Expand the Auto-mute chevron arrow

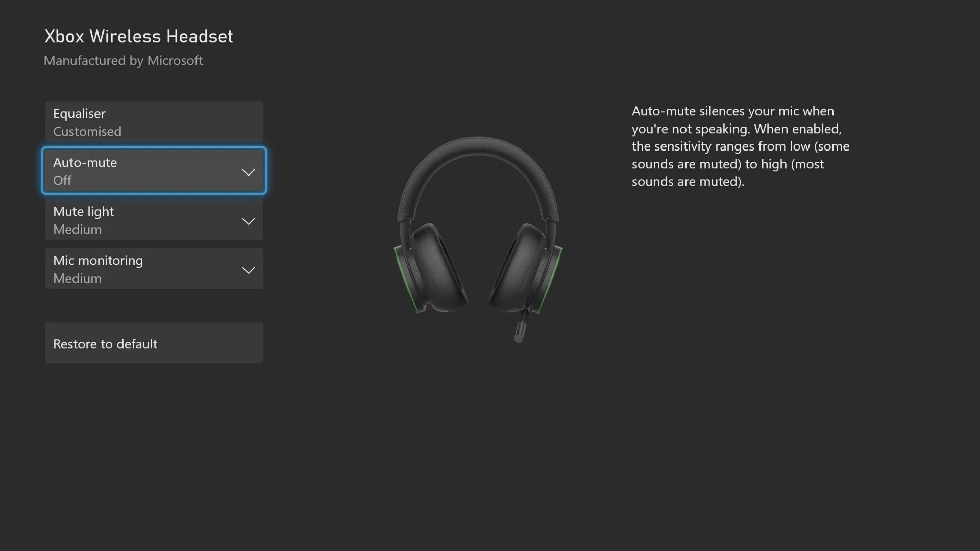(x=248, y=172)
